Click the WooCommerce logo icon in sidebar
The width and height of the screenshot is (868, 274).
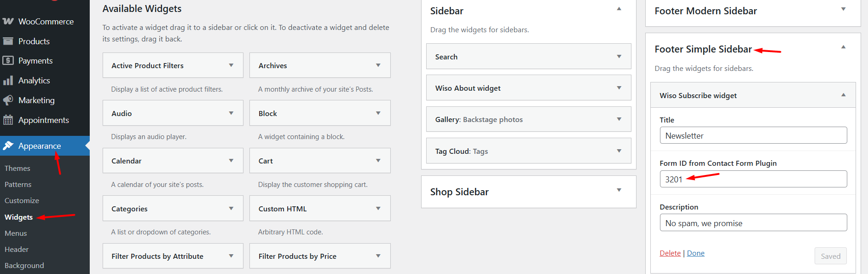(8, 21)
